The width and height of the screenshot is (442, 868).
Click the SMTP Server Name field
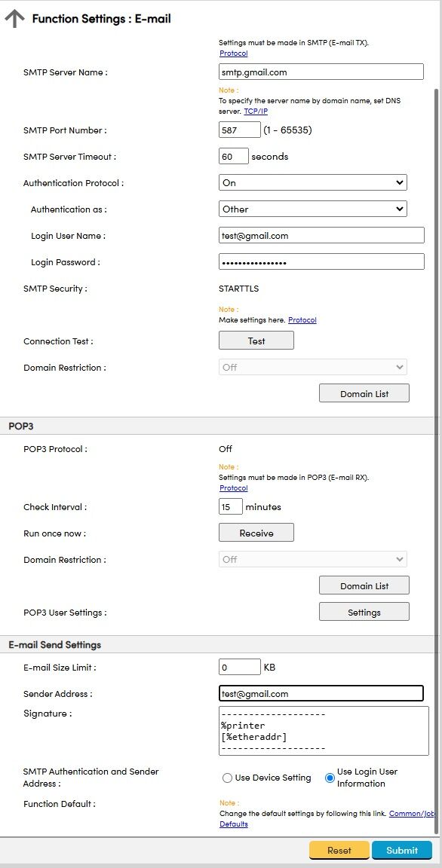[x=321, y=72]
